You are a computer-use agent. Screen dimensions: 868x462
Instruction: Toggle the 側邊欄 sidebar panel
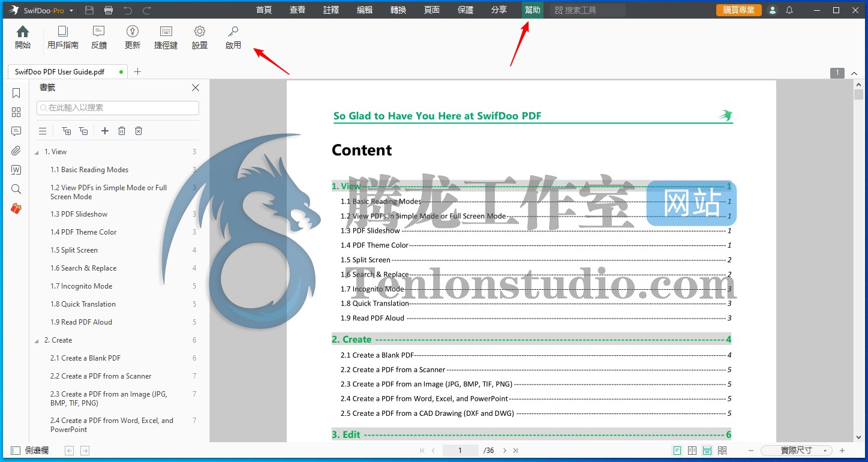(29, 451)
